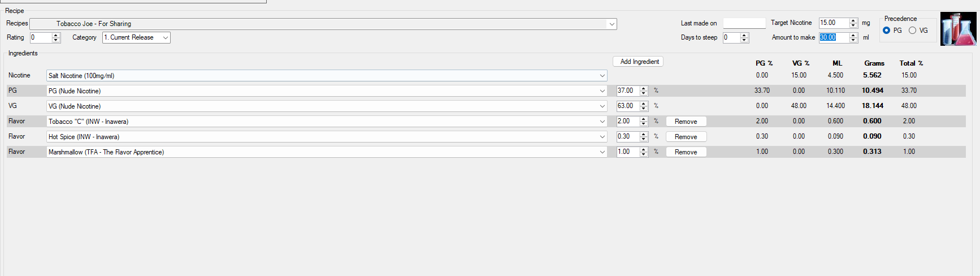The height and width of the screenshot is (276, 980).
Task: Open the VG (Nude Nicotine) dropdown
Action: [602, 106]
